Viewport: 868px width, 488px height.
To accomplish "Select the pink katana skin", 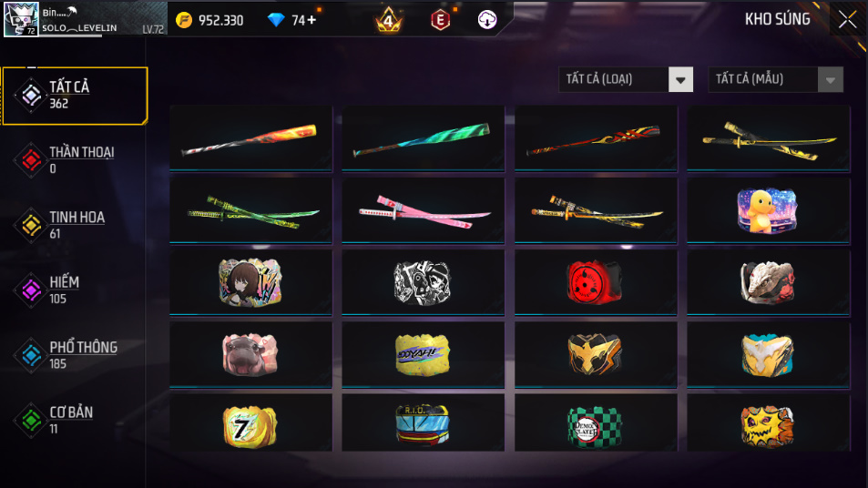I will [x=424, y=210].
